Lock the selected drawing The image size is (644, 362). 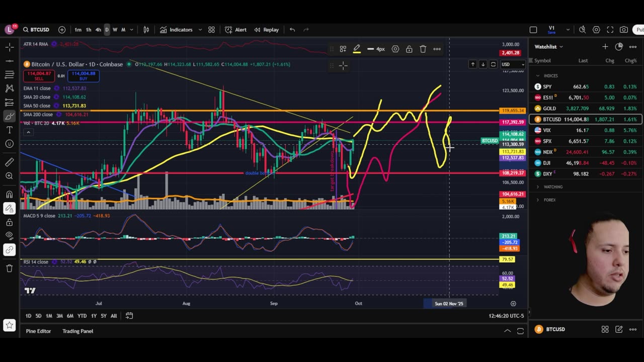(409, 49)
